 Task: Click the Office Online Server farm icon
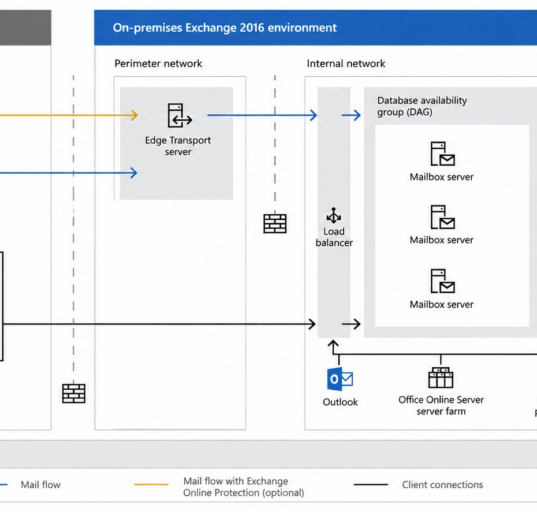tap(441, 377)
